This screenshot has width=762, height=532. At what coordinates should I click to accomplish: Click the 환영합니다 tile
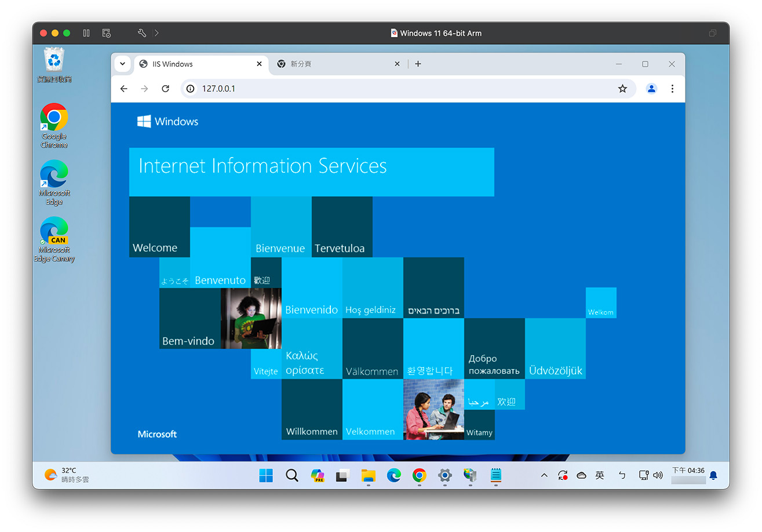(433, 348)
